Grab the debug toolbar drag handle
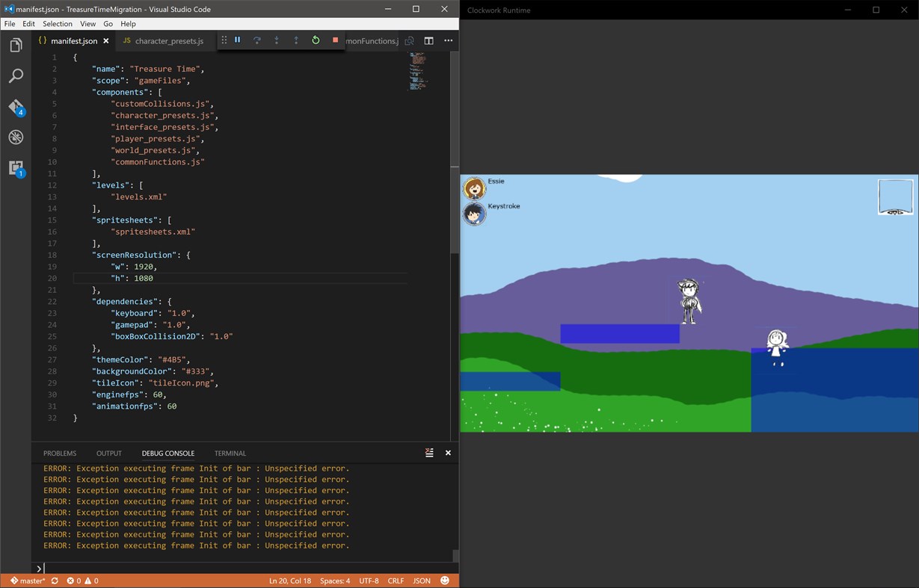Screen dimensions: 919x588 [224, 40]
